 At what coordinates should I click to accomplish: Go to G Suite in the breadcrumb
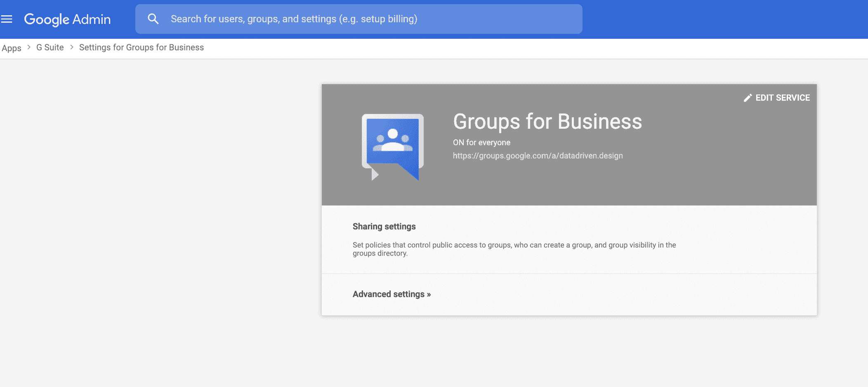point(50,47)
